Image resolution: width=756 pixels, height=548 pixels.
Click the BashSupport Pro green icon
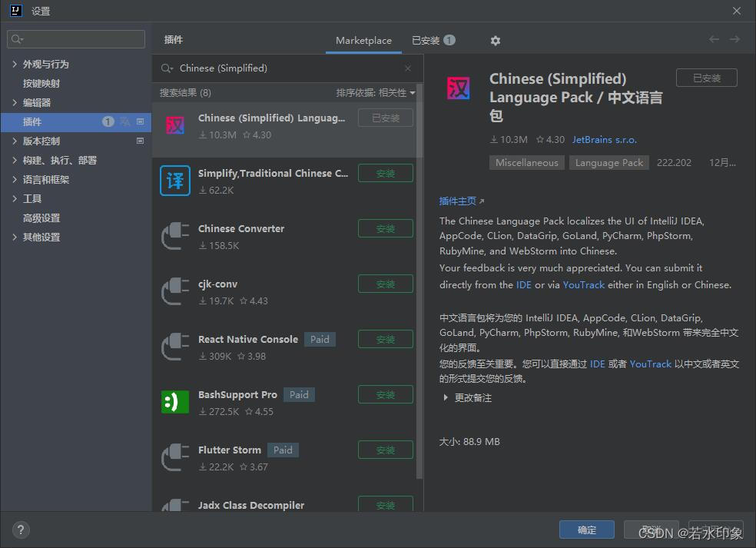175,402
